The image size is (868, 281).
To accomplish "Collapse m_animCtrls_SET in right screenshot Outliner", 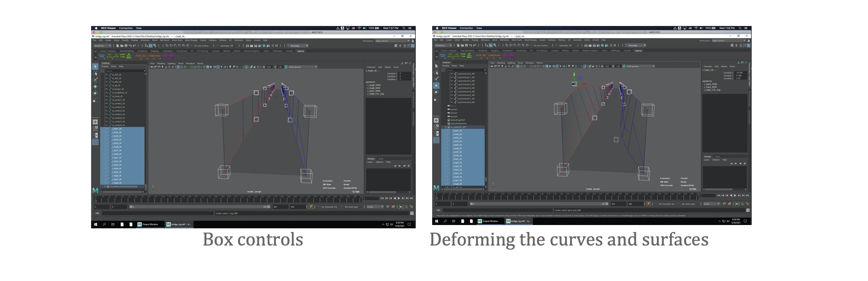I will click(446, 127).
